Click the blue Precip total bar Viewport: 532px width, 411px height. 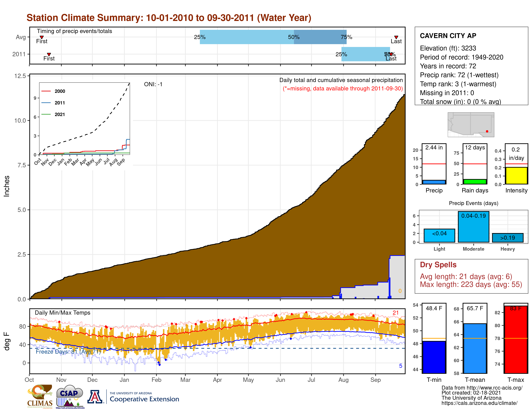point(434,182)
